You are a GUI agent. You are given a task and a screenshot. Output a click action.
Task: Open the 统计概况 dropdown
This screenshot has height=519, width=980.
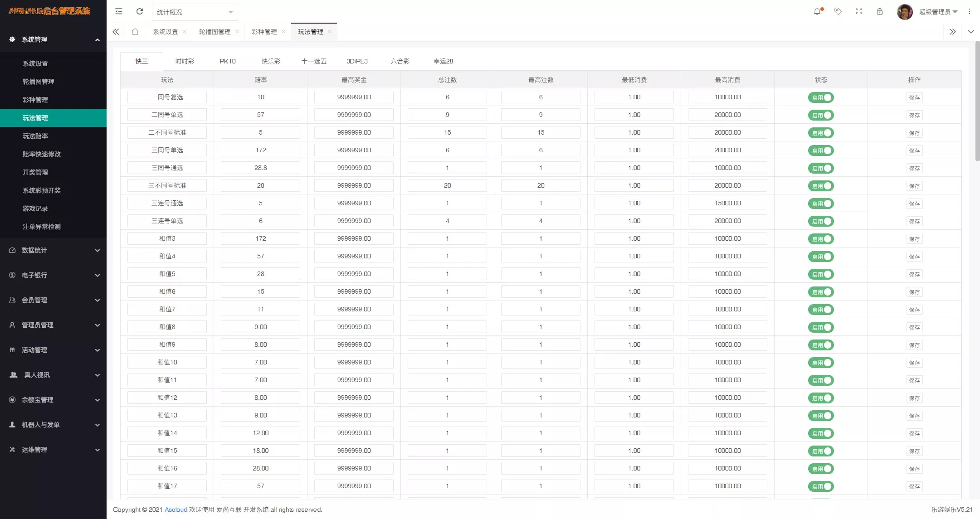tap(195, 12)
